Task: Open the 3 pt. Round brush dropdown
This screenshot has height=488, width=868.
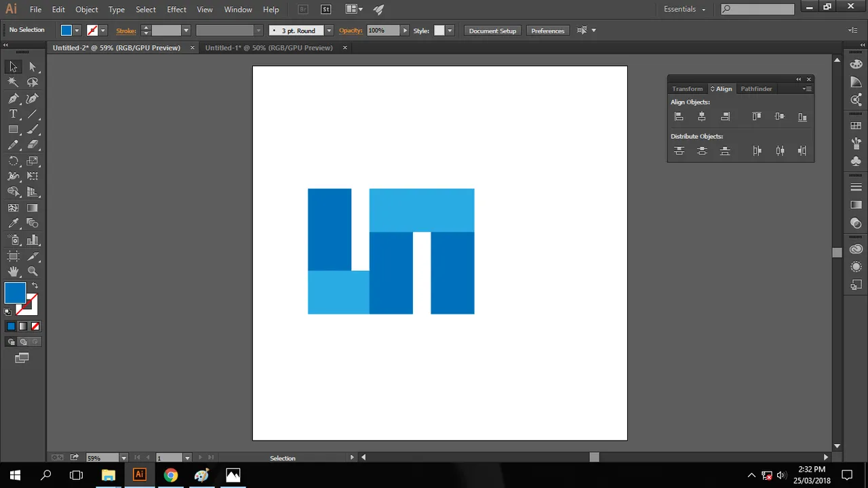Action: (x=329, y=30)
